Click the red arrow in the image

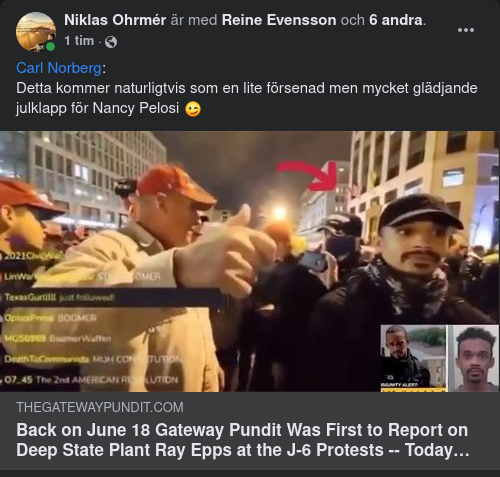pyautogui.click(x=310, y=175)
